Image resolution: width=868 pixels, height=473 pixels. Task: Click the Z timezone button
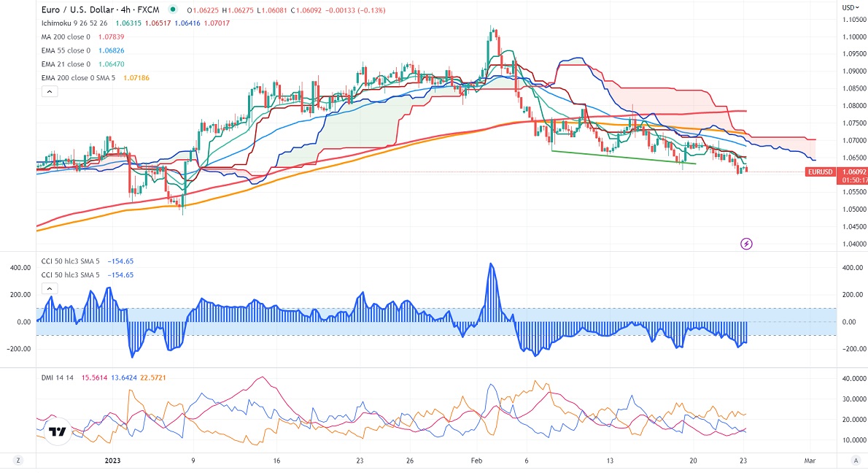(18, 461)
